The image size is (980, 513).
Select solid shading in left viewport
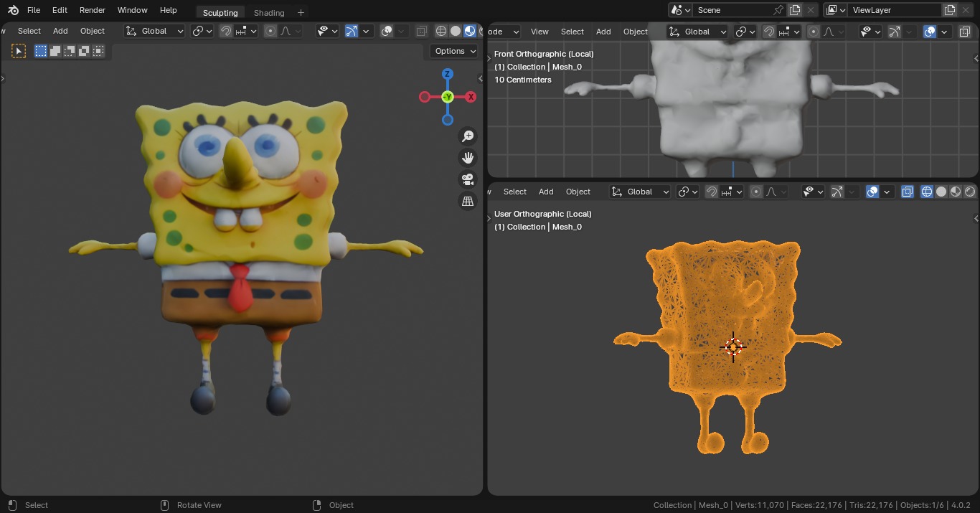point(456,31)
